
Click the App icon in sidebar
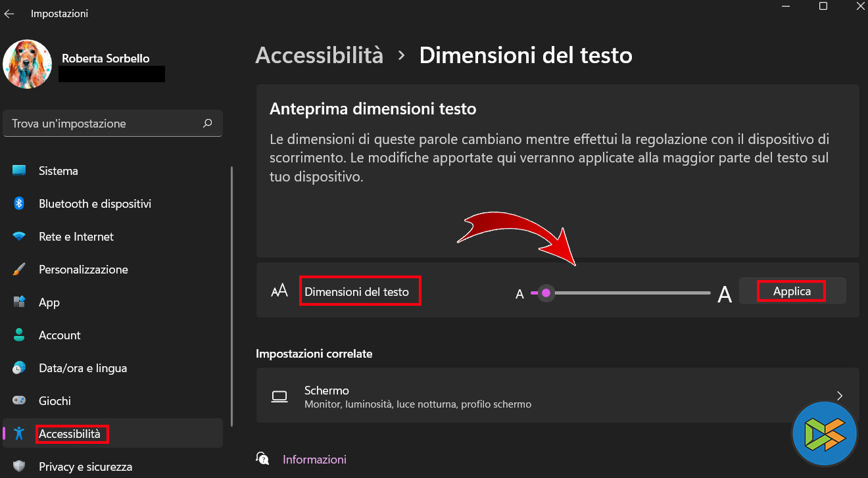(x=19, y=302)
